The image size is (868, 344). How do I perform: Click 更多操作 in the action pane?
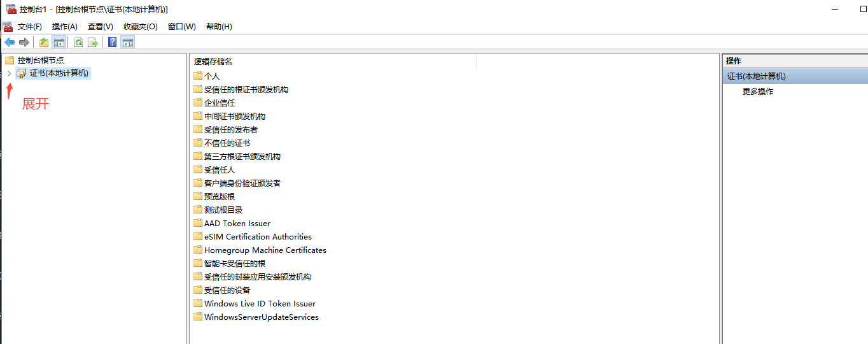coord(758,91)
